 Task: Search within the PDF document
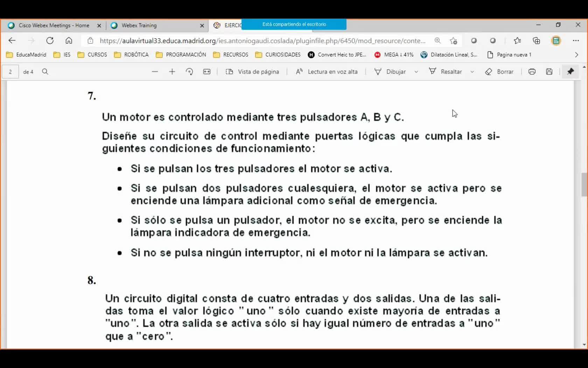[45, 71]
